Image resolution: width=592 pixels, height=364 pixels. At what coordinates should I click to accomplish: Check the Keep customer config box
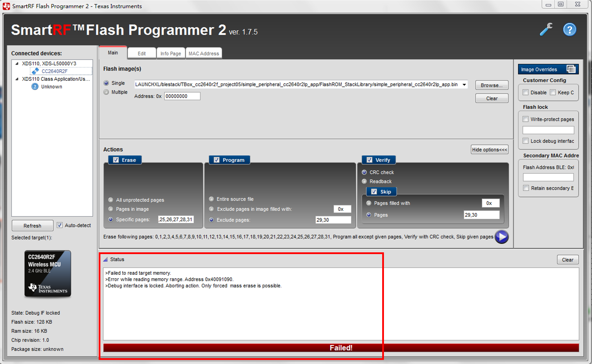click(553, 92)
